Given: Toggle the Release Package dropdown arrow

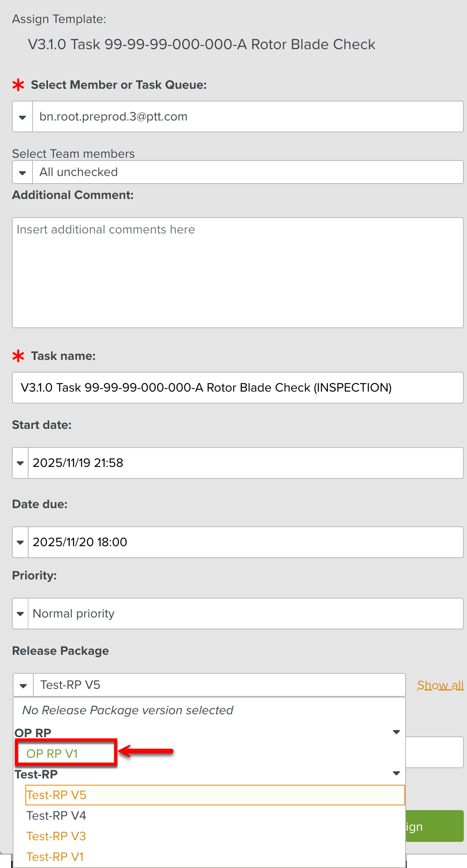Looking at the screenshot, I should pyautogui.click(x=23, y=685).
